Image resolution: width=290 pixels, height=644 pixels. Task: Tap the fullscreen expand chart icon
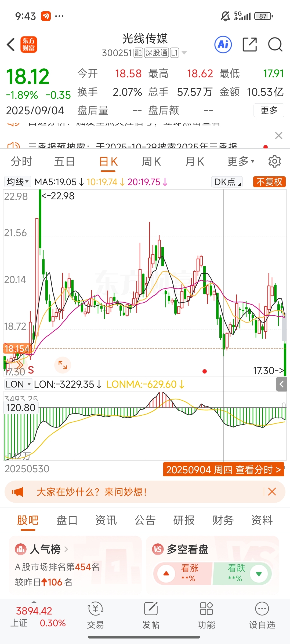63,365
